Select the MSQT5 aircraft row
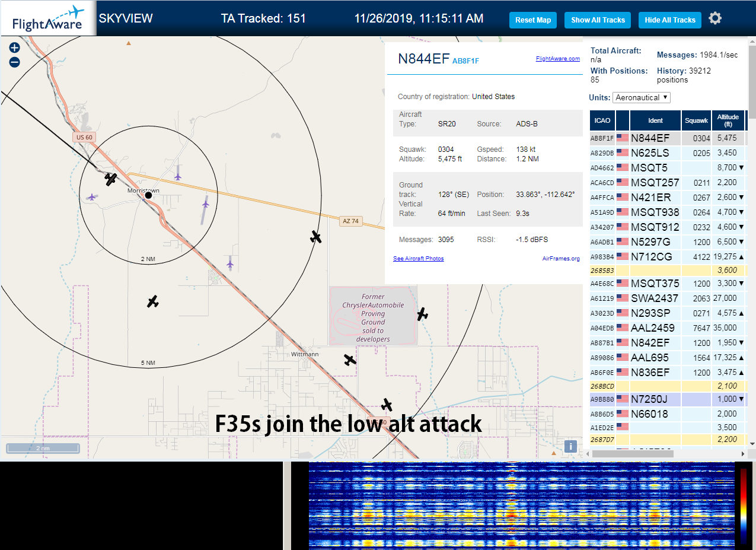 [x=667, y=168]
